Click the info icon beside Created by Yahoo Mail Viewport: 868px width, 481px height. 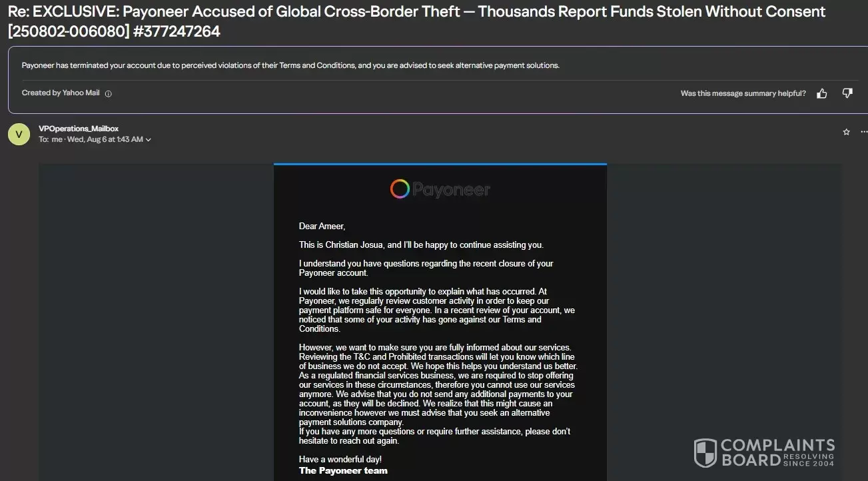109,94
